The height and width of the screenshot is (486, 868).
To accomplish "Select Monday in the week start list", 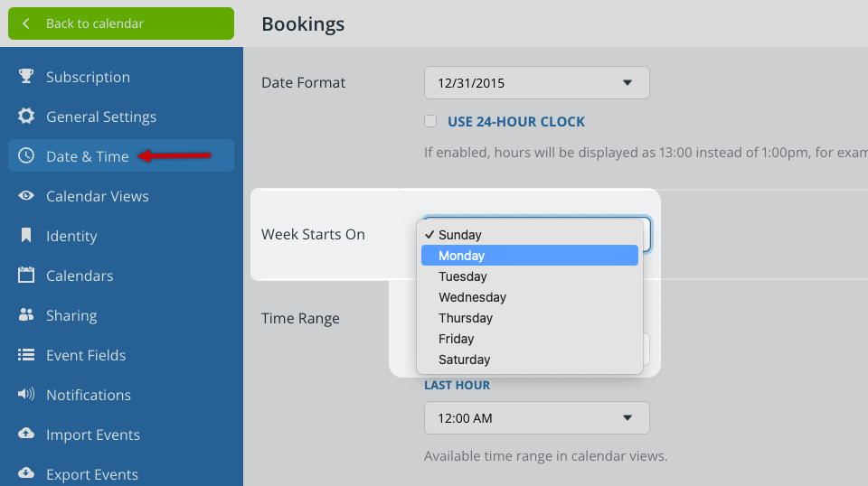I will pyautogui.click(x=529, y=256).
